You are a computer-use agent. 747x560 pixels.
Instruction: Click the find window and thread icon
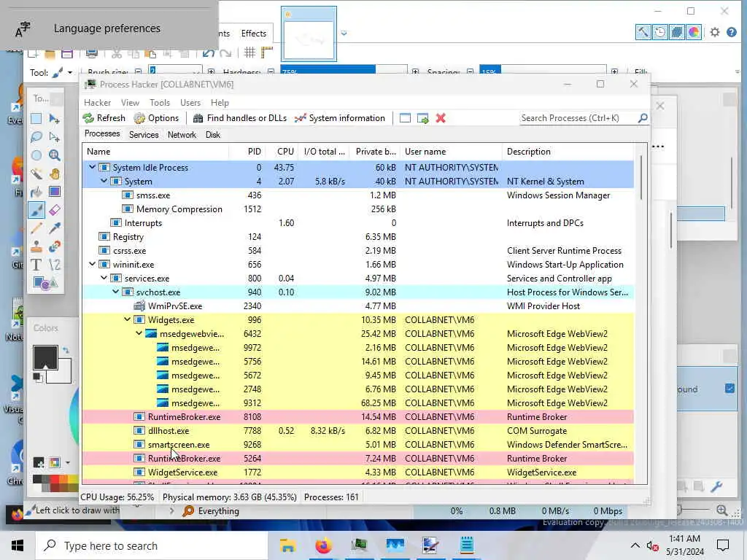[x=422, y=118]
